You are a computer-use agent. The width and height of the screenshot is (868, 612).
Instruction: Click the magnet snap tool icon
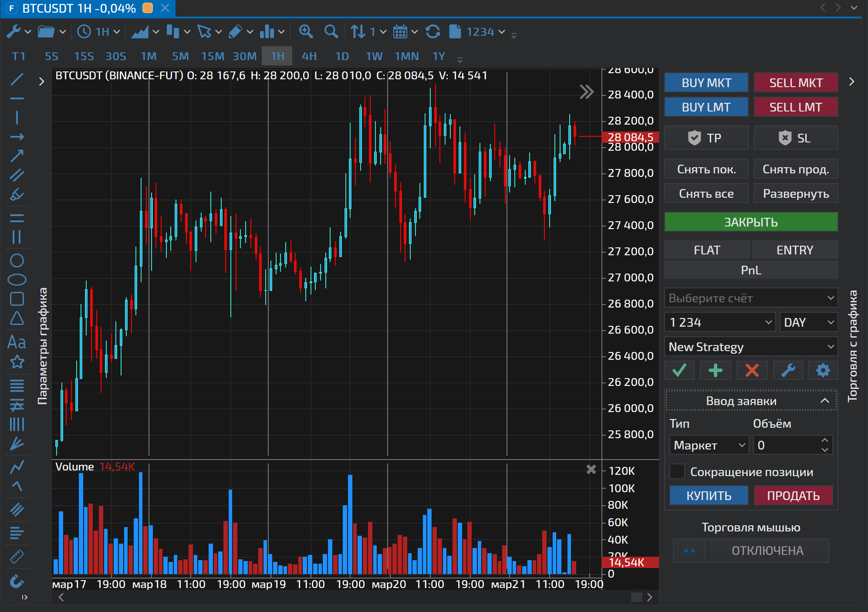tap(17, 582)
